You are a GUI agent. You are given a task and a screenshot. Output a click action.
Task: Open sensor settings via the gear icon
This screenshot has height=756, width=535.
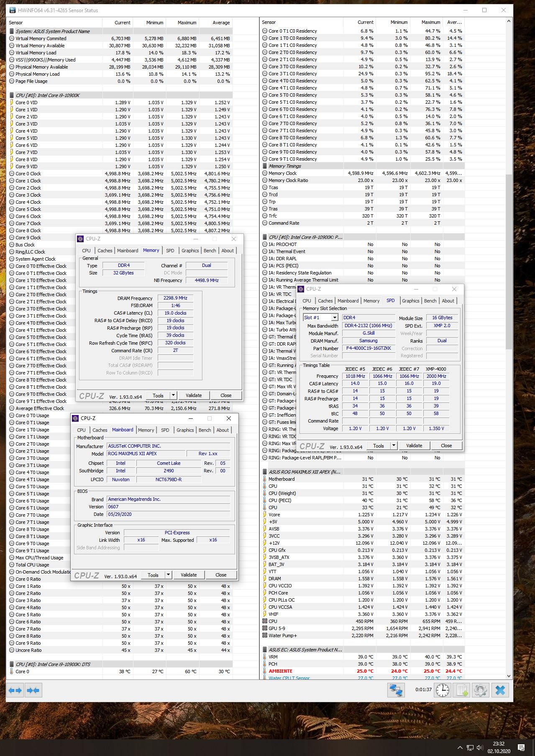[480, 690]
